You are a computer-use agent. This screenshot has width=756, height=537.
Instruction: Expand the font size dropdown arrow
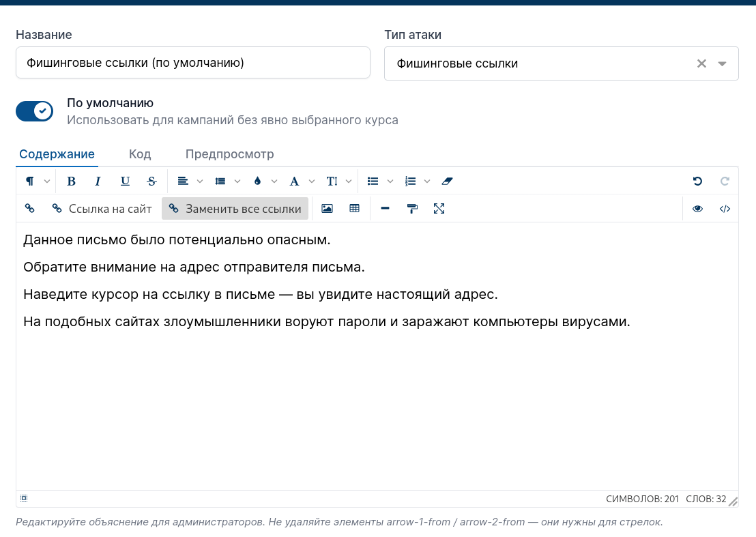[349, 182]
